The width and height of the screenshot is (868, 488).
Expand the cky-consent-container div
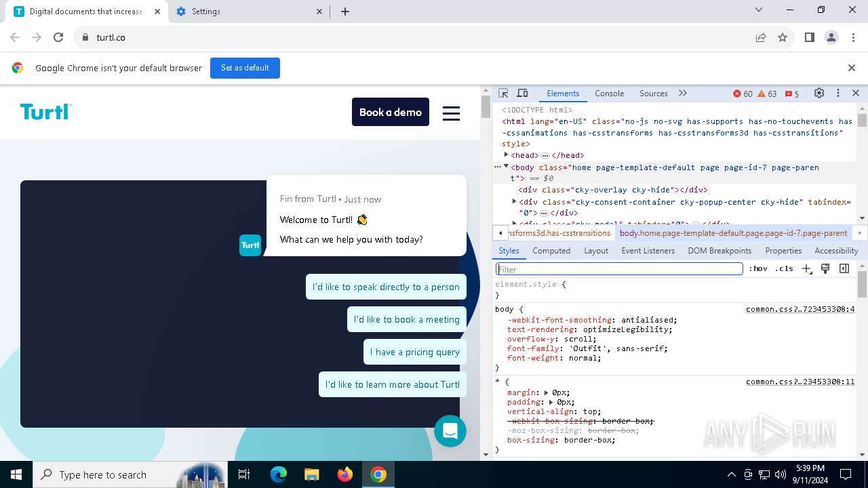coord(514,201)
